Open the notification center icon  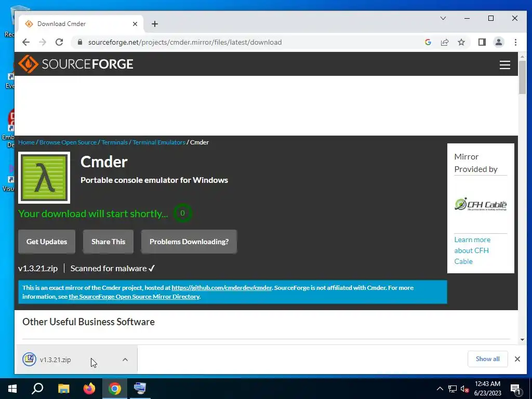[x=516, y=389]
